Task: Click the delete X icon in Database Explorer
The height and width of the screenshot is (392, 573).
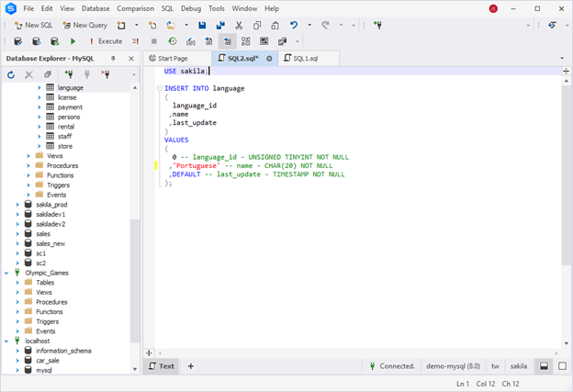Action: pyautogui.click(x=29, y=74)
